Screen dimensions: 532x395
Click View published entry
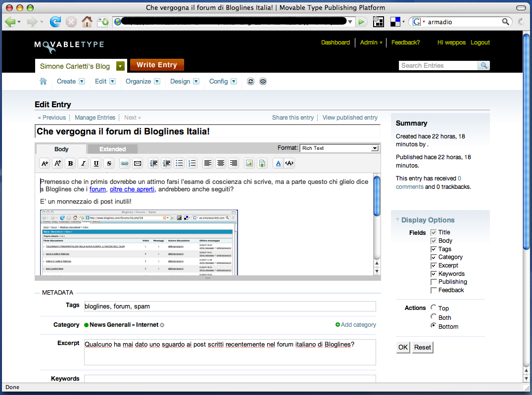pos(350,118)
